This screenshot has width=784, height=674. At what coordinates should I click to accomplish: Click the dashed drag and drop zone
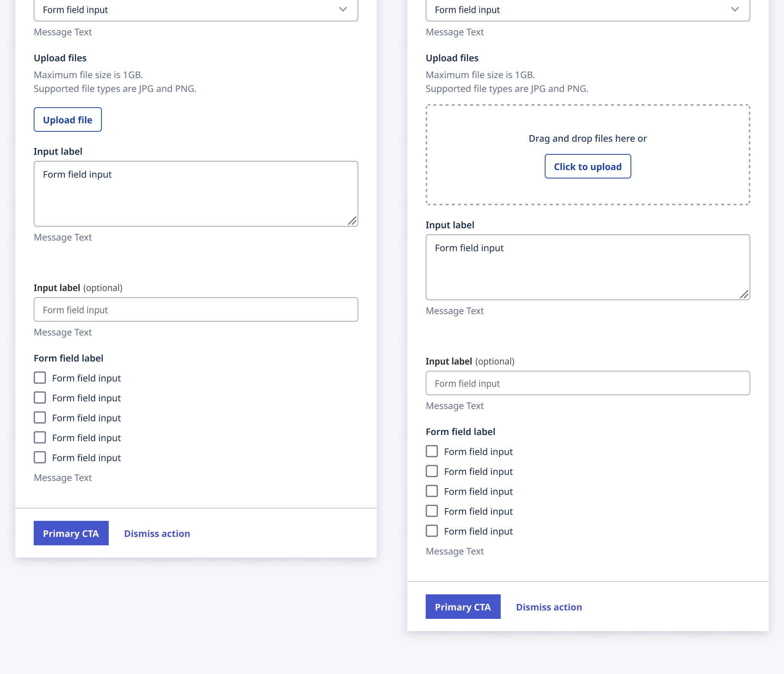coord(588,119)
